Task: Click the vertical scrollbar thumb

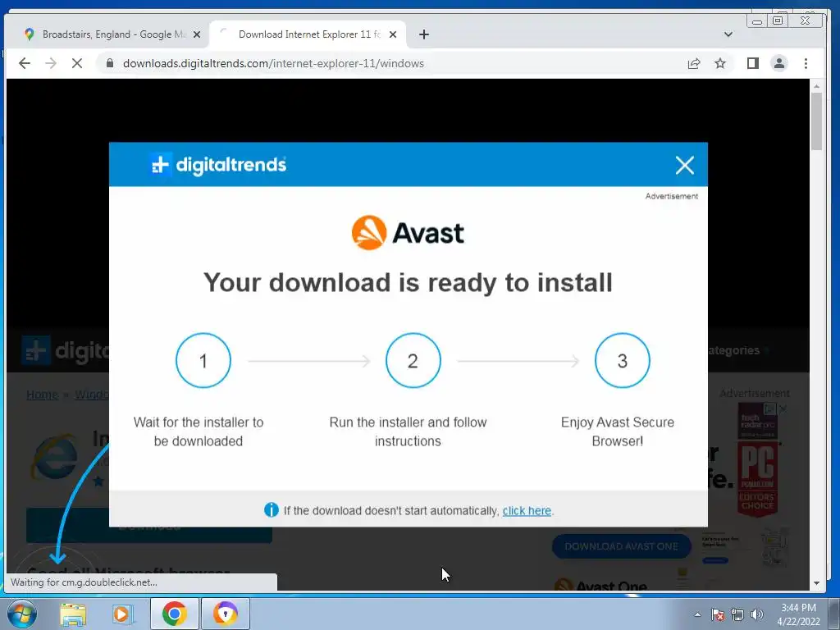Action: pyautogui.click(x=816, y=121)
